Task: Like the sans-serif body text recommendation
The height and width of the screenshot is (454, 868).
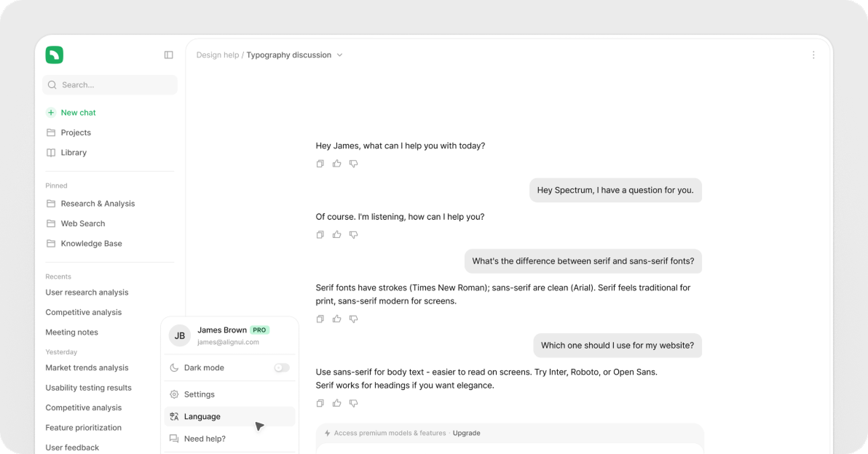Action: [336, 403]
